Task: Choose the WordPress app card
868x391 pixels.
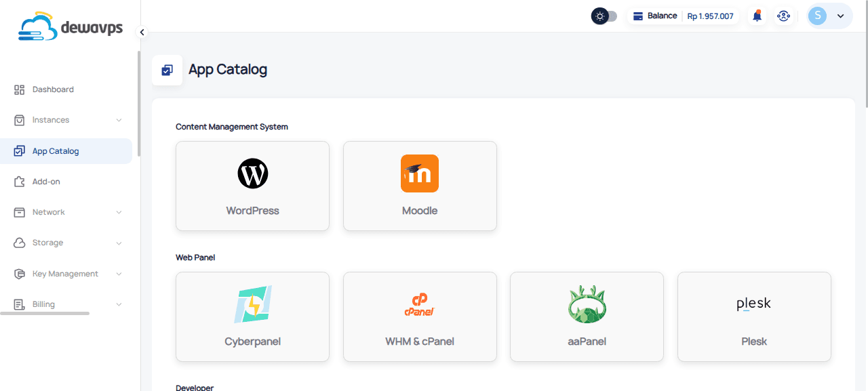Action: 252,186
